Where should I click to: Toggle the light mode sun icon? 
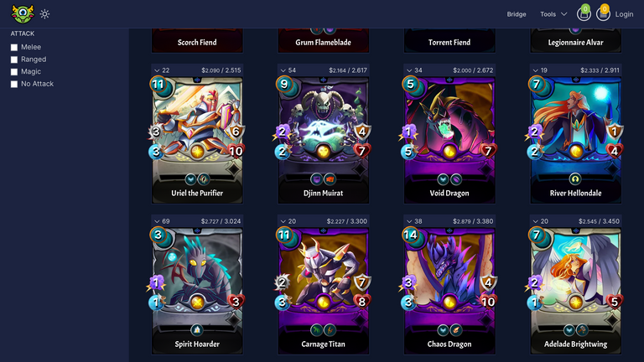[x=44, y=14]
